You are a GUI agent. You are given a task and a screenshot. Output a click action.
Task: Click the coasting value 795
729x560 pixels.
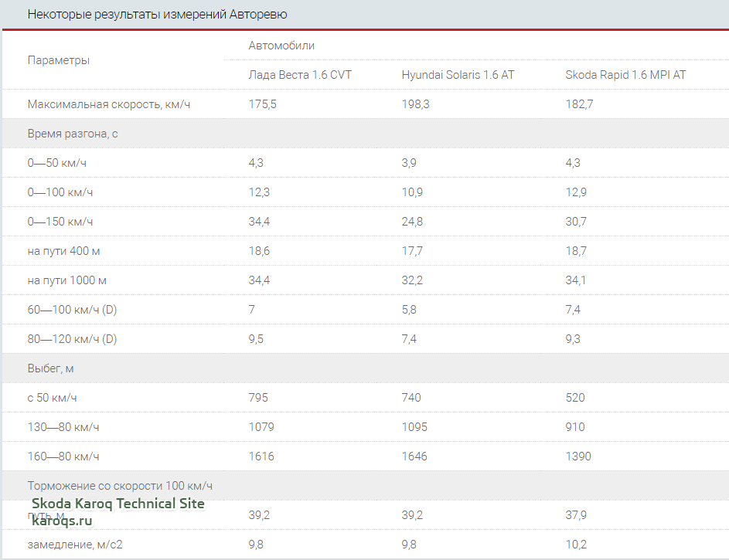click(258, 398)
